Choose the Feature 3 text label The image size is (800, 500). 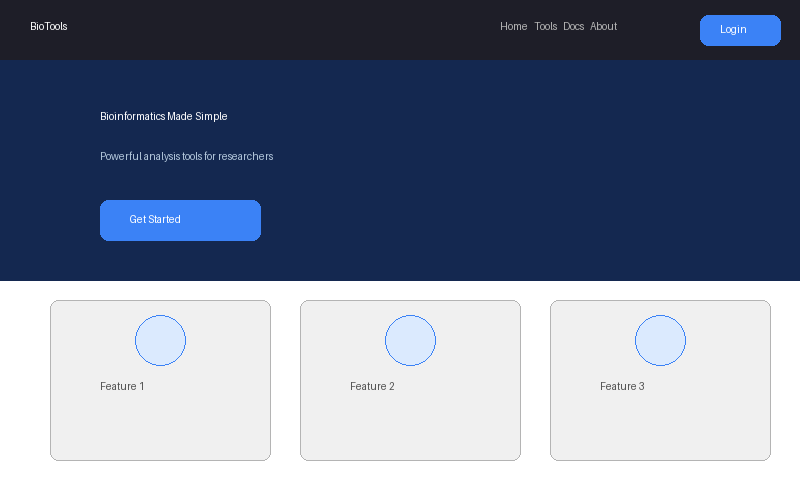coord(622,386)
